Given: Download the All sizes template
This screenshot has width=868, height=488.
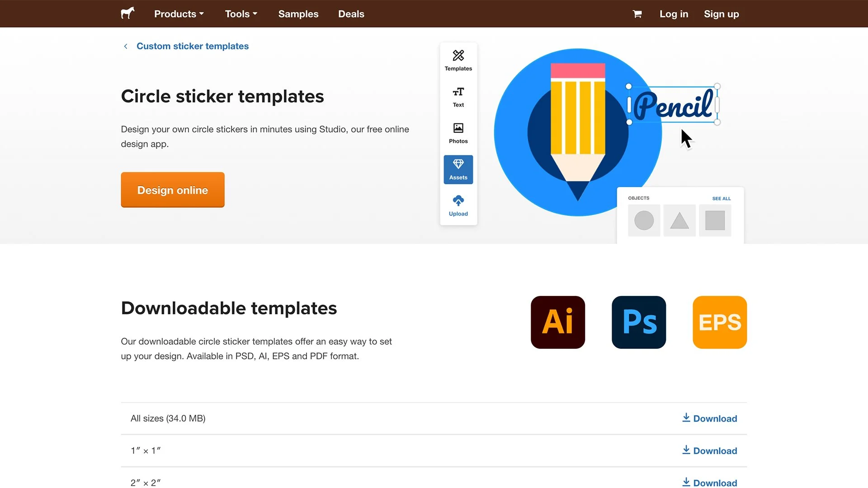Looking at the screenshot, I should (x=709, y=418).
